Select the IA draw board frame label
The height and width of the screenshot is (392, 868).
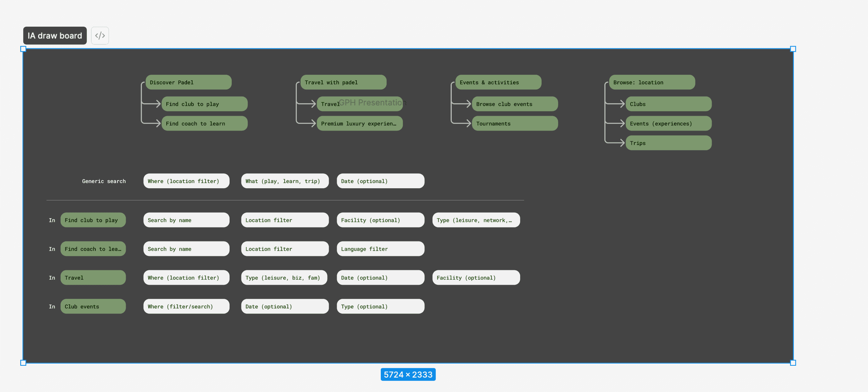click(55, 36)
